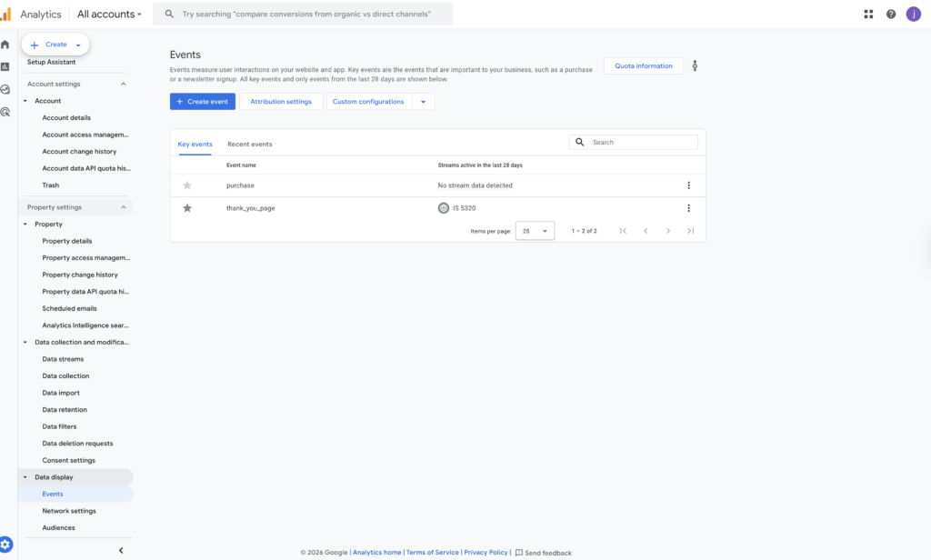Unstar the thank_you_page key event
Viewport: 931px width, 560px height.
click(187, 208)
